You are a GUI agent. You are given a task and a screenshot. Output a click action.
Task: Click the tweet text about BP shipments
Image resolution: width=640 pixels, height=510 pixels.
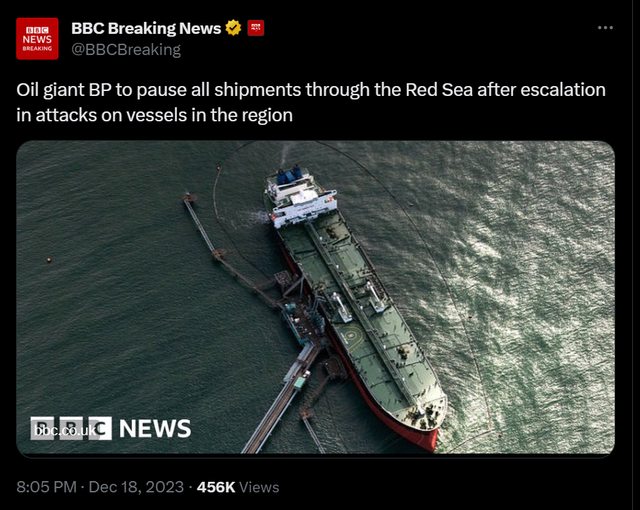pyautogui.click(x=310, y=102)
